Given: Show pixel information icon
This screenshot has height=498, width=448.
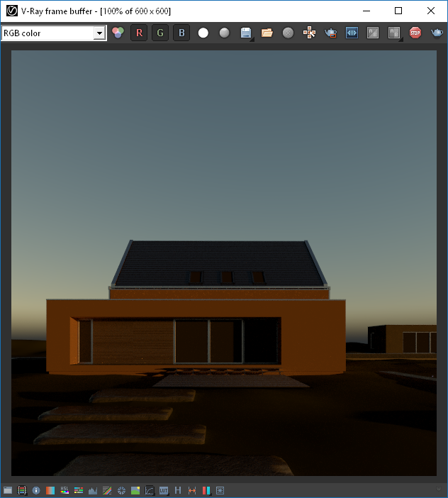Looking at the screenshot, I should click(36, 490).
